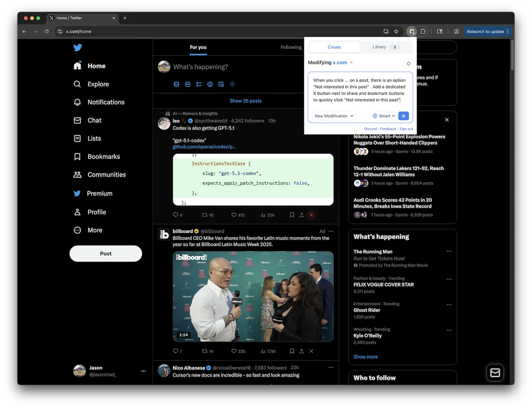Click the white Post button

pyautogui.click(x=106, y=254)
